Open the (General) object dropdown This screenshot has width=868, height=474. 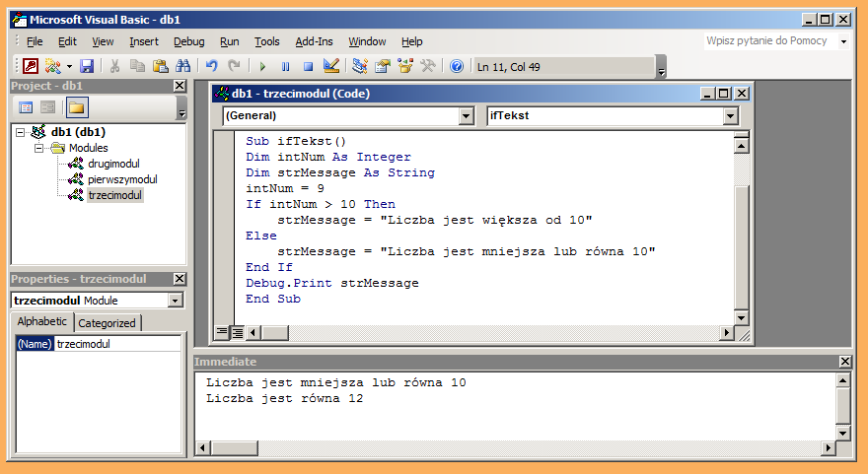click(467, 116)
